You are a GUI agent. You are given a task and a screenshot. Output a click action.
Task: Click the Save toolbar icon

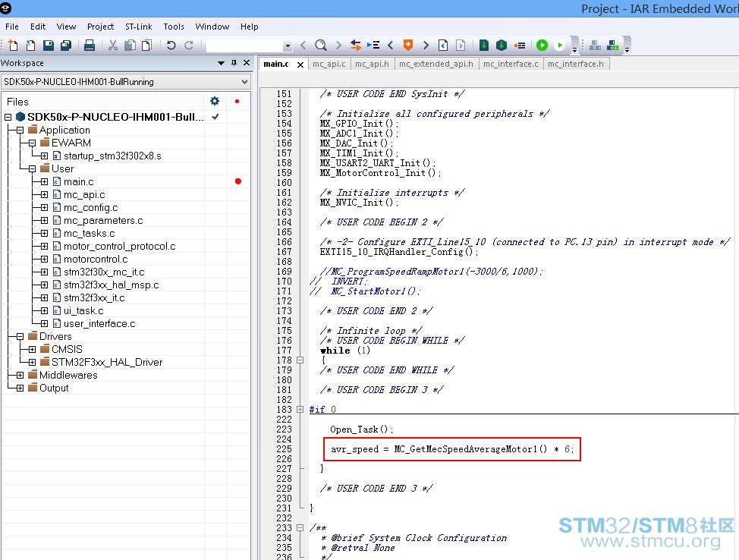(x=48, y=46)
